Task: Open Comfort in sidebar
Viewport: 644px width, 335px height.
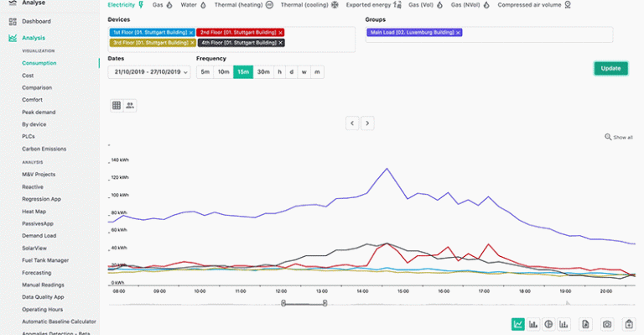Action: 32,99
